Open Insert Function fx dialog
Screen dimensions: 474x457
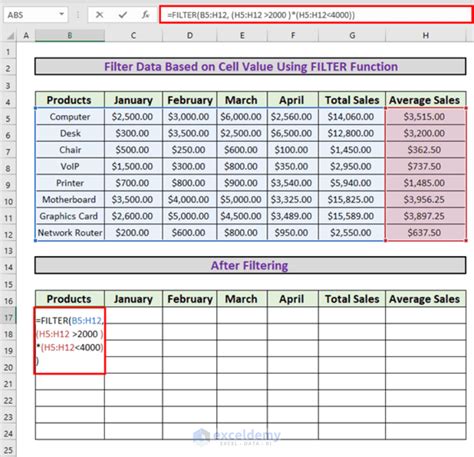click(145, 15)
